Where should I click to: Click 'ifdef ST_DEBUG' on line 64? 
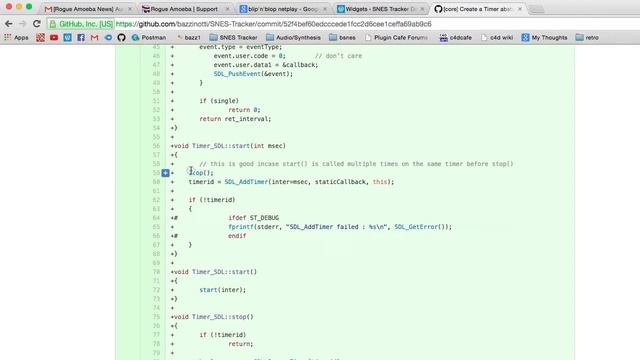[253, 218]
